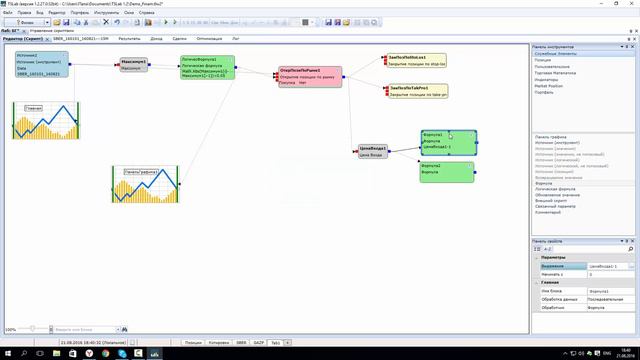
Task: Run the script with the green play arrow
Action: [166, 22]
